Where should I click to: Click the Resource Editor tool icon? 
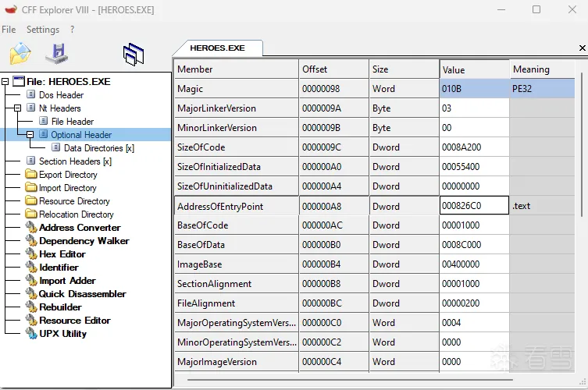click(31, 321)
